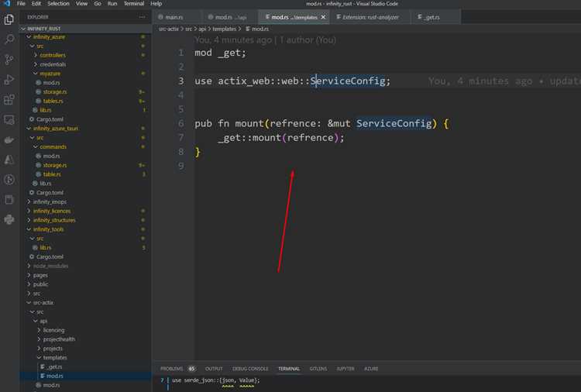
Task: Expand the licencing folder
Action: pos(39,330)
